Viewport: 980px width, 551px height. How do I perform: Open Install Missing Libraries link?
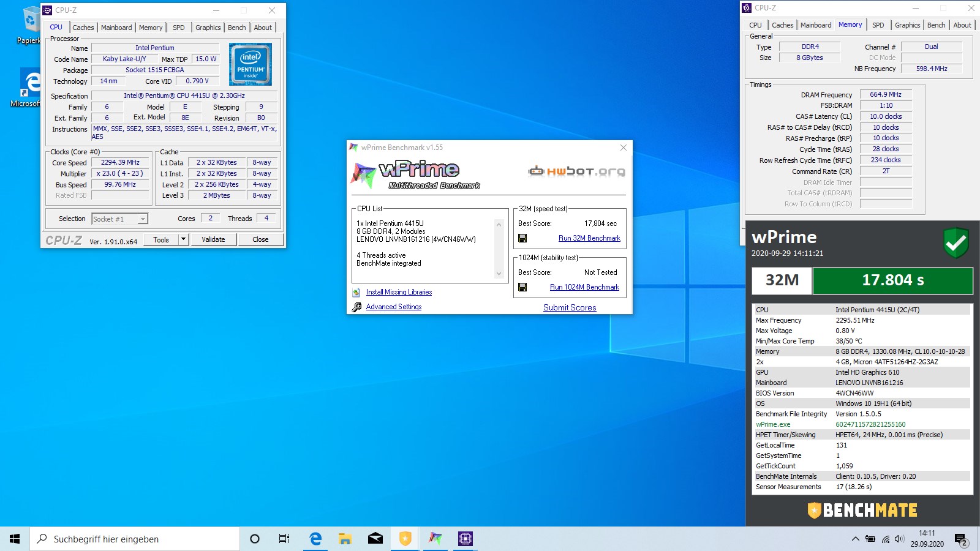point(399,292)
